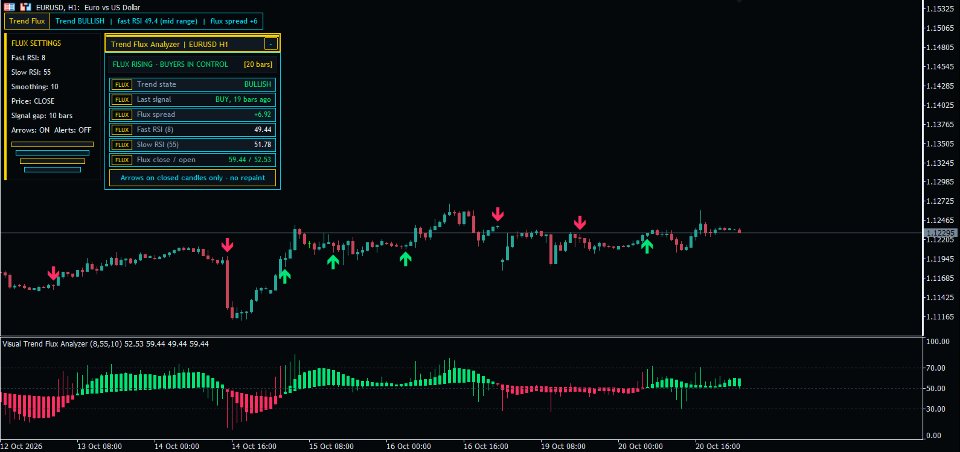
Task: Click 1.14025 on the price scale
Action: (x=940, y=105)
